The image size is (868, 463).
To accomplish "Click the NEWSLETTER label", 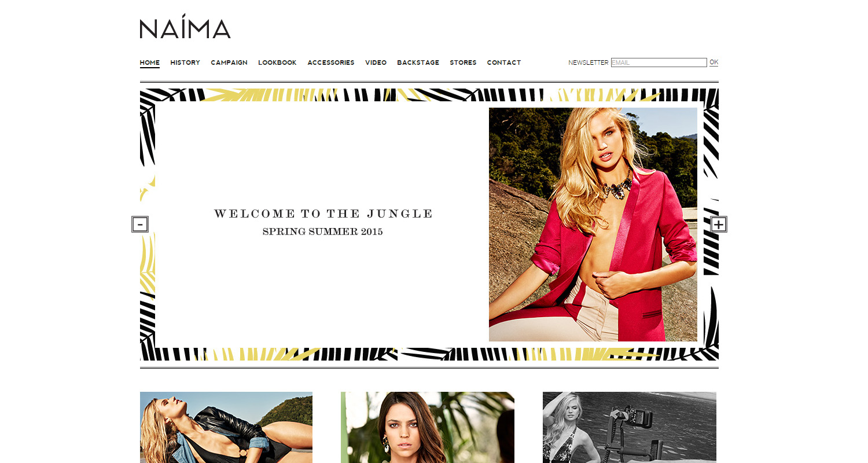I will point(589,63).
